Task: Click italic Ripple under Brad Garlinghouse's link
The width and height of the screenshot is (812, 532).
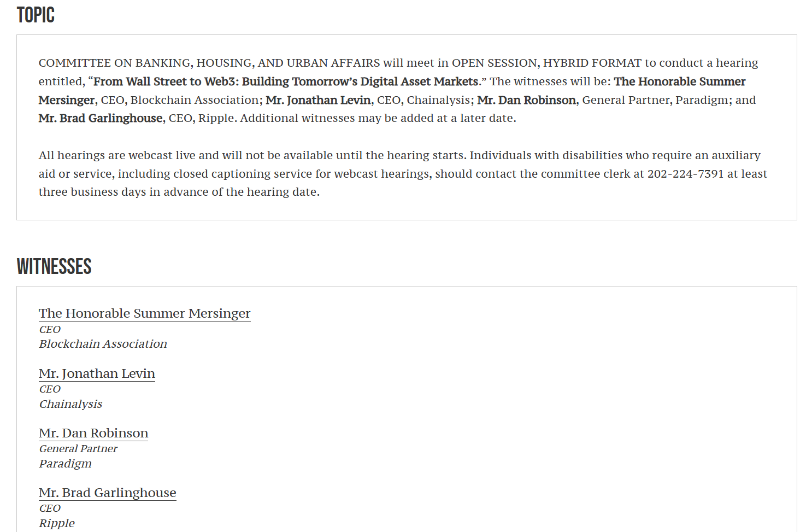Action: pyautogui.click(x=57, y=523)
